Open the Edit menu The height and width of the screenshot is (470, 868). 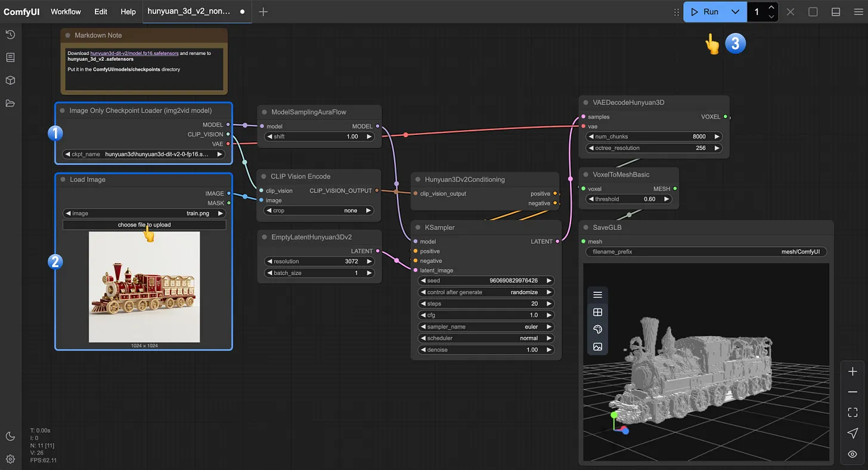tap(101, 12)
